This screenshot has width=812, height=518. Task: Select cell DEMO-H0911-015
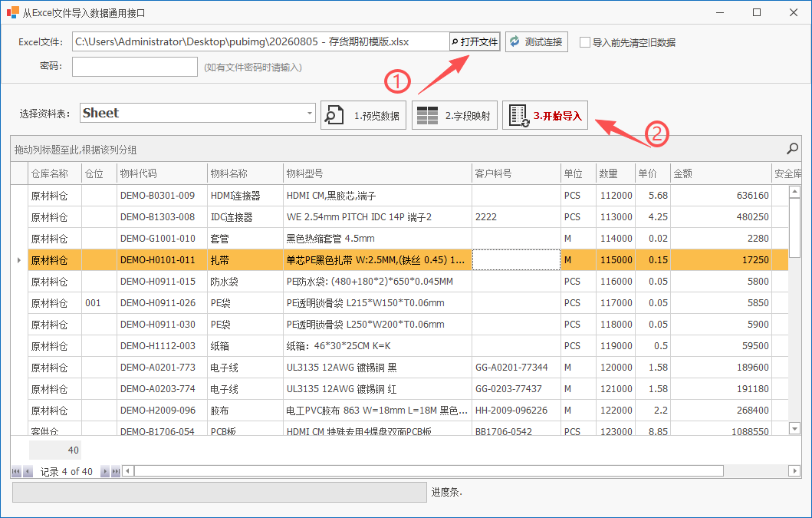(x=162, y=282)
